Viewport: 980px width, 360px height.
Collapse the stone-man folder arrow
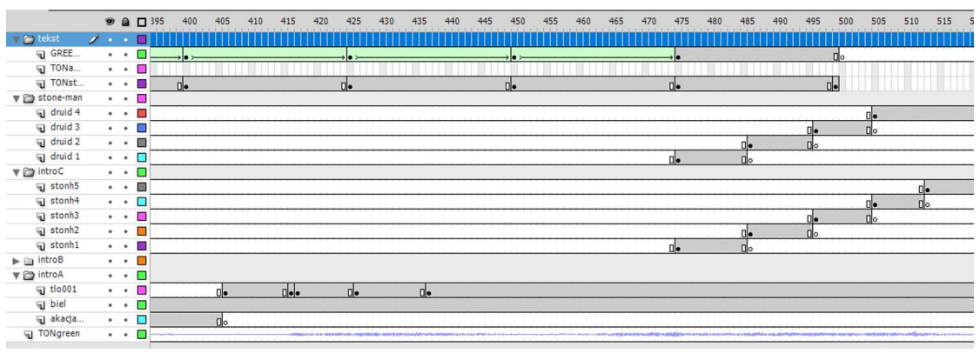click(x=16, y=98)
